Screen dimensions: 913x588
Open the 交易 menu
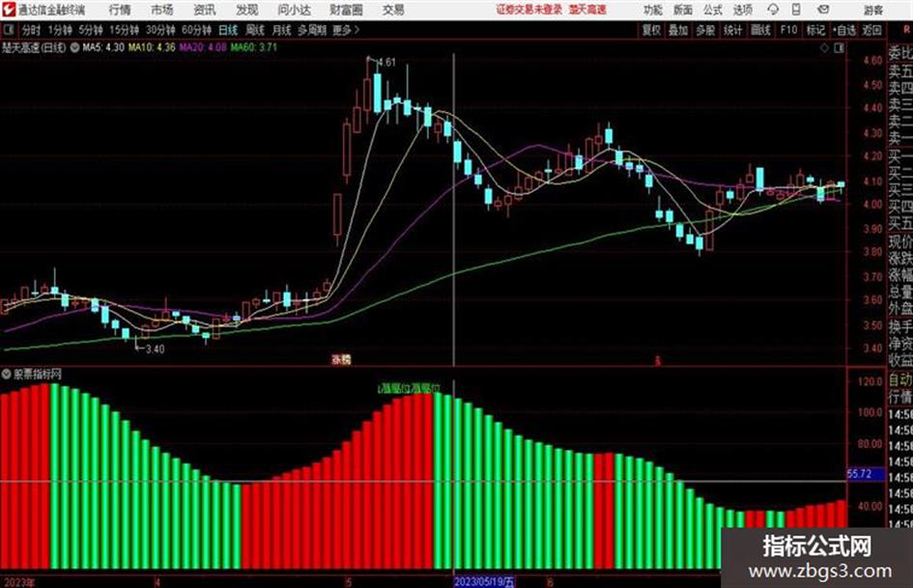[393, 10]
